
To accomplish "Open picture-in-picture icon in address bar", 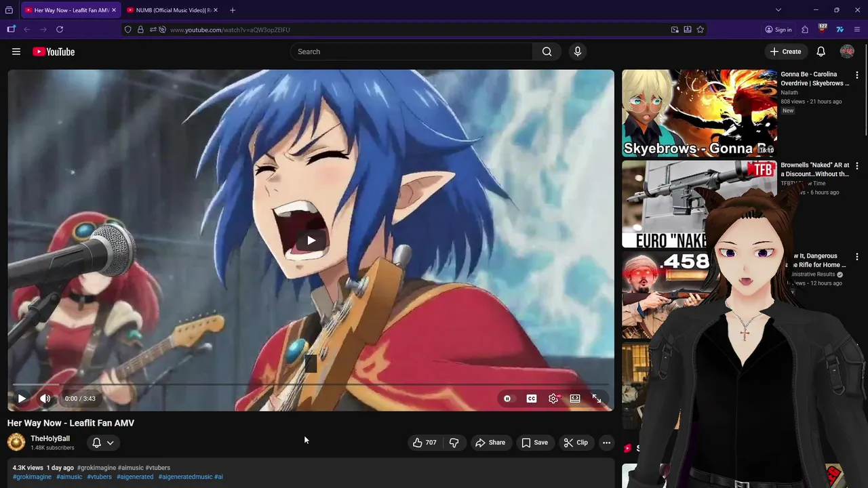I will pyautogui.click(x=675, y=30).
